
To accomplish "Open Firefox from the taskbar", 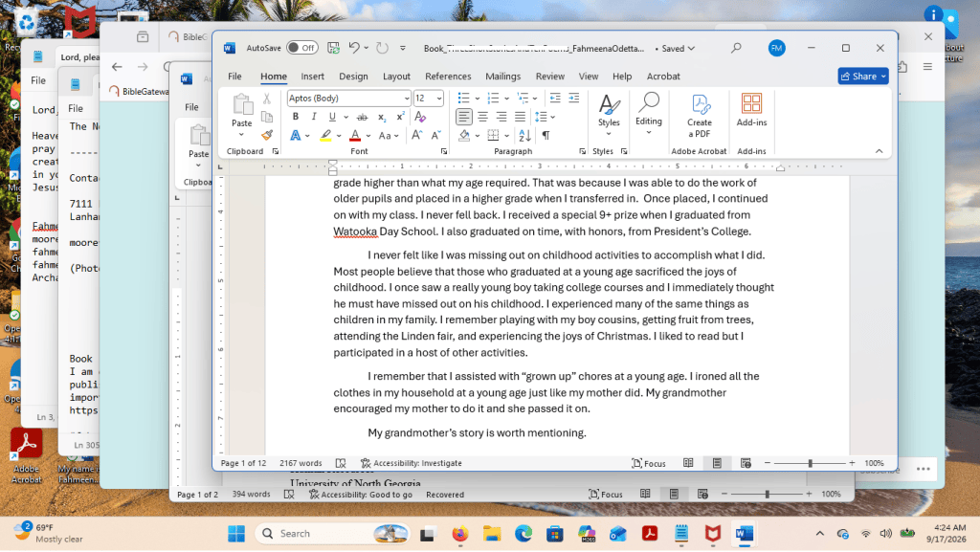I will point(460,534).
